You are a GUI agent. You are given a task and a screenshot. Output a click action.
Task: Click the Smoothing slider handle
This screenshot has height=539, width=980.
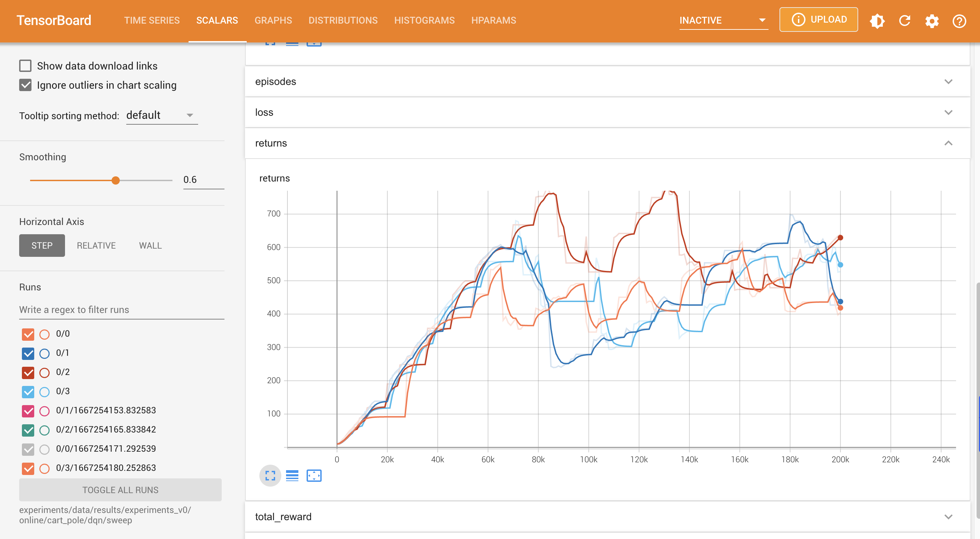(x=116, y=180)
